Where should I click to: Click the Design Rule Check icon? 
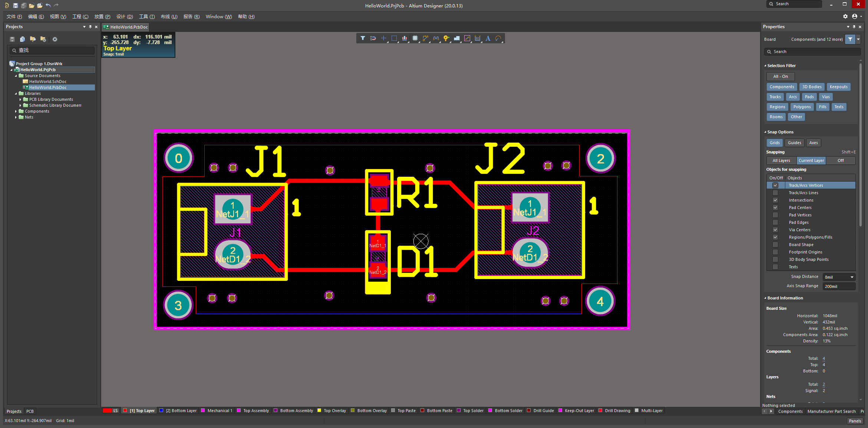click(498, 38)
